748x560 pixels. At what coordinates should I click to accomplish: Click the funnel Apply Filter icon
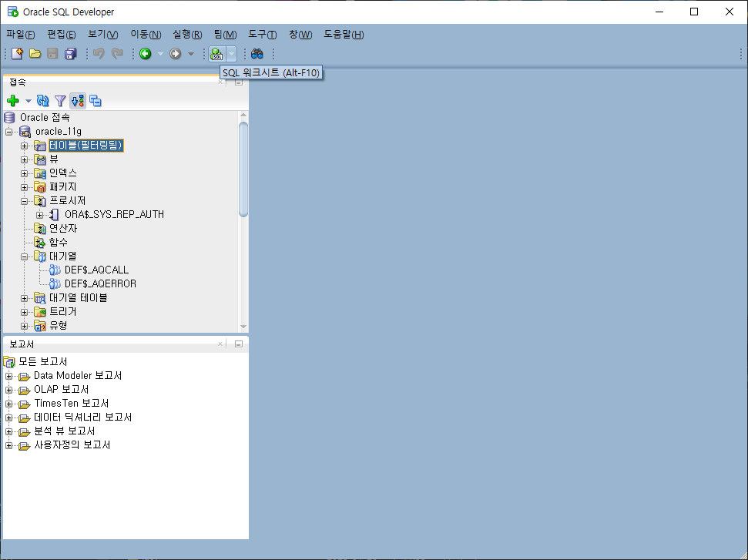point(60,101)
